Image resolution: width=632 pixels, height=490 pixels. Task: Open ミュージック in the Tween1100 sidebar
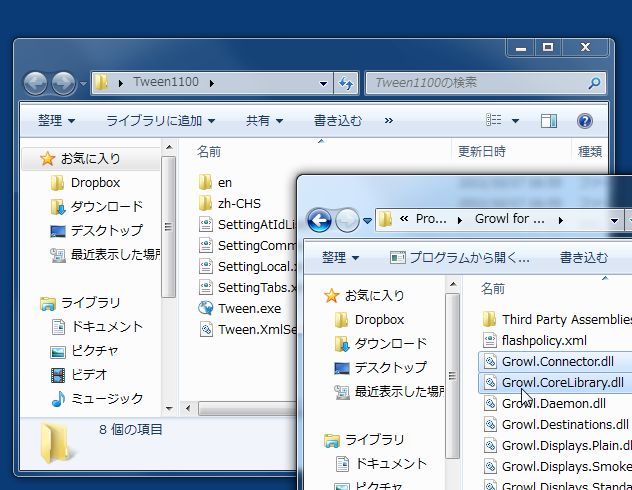[x=97, y=398]
